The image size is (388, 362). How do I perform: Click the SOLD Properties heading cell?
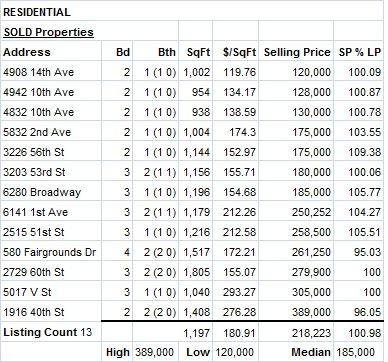tap(49, 32)
